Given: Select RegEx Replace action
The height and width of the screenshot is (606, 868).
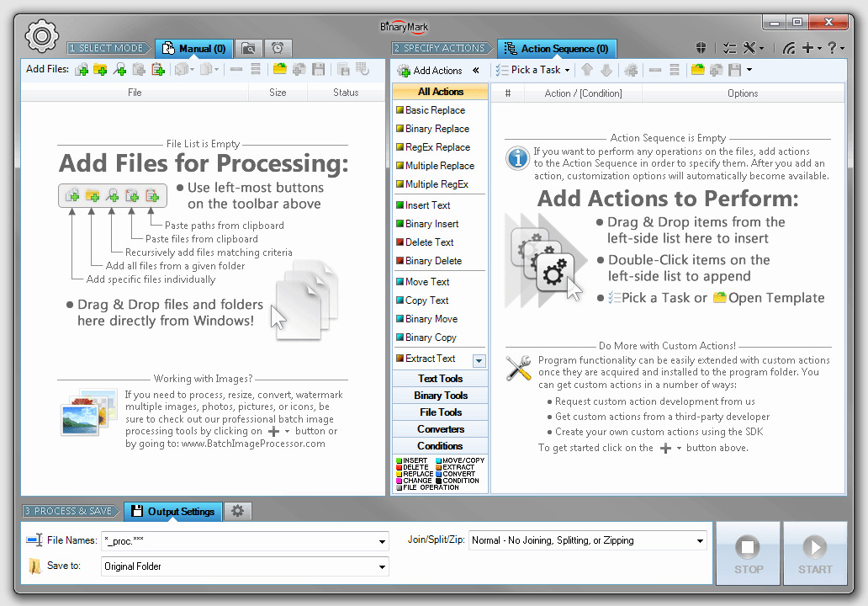Looking at the screenshot, I should click(x=433, y=147).
